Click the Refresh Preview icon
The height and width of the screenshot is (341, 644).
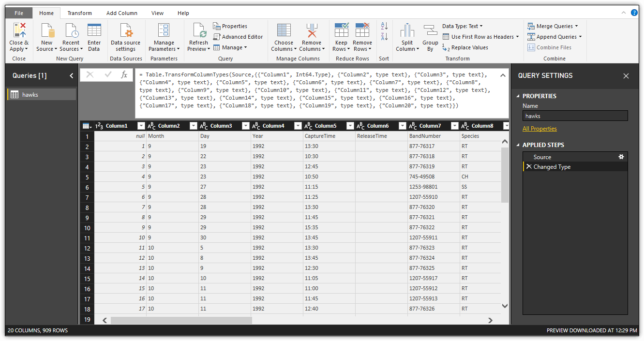(x=199, y=30)
